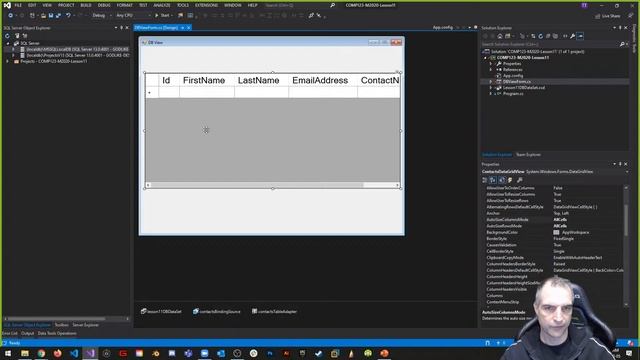Click the Alphabetical sort icon in Properties

pyautogui.click(x=493, y=180)
